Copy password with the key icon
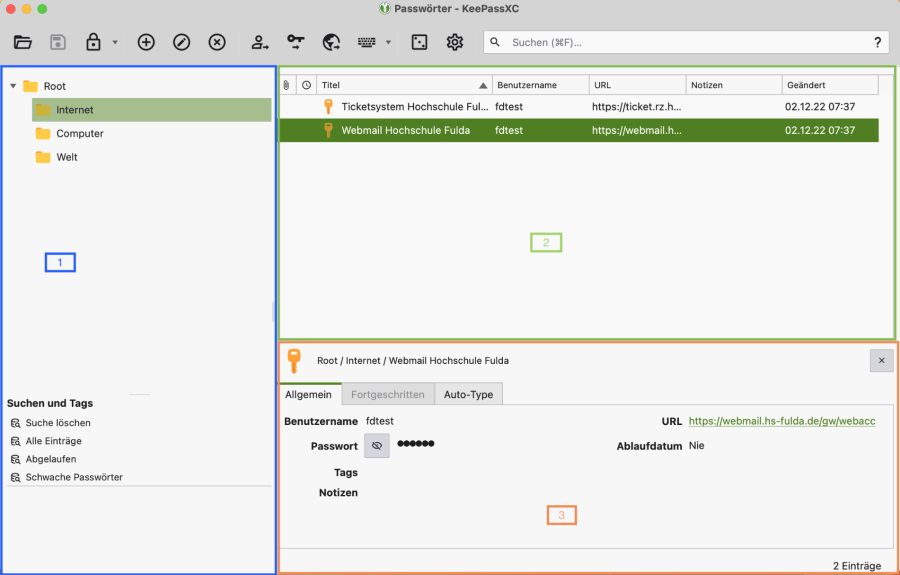The image size is (900, 575). point(296,42)
